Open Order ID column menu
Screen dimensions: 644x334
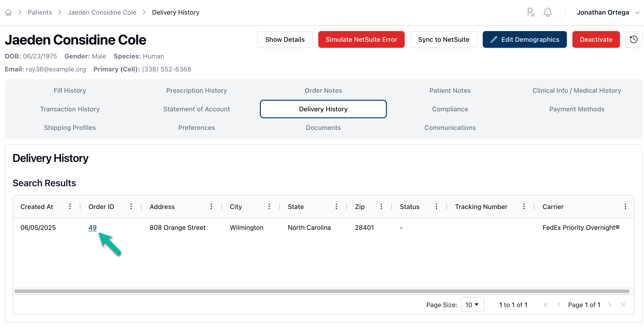coord(131,207)
